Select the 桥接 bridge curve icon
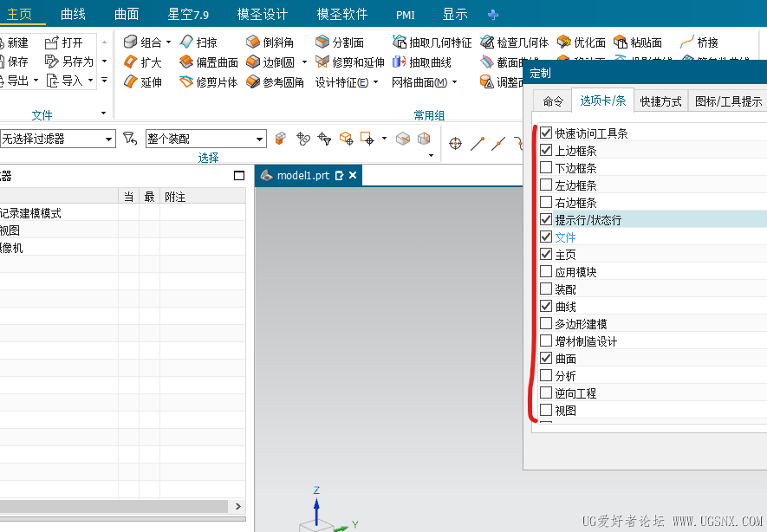The width and height of the screenshot is (767, 532). [687, 42]
